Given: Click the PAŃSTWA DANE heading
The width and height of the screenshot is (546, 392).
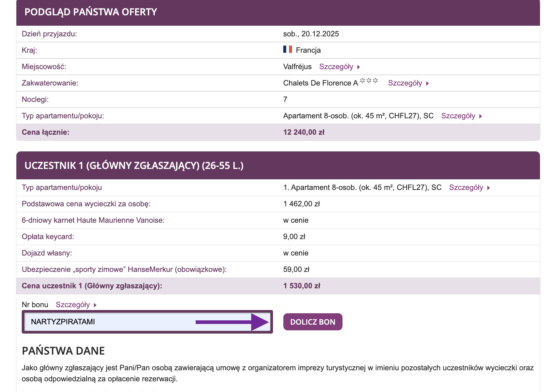Looking at the screenshot, I should coord(63,351).
